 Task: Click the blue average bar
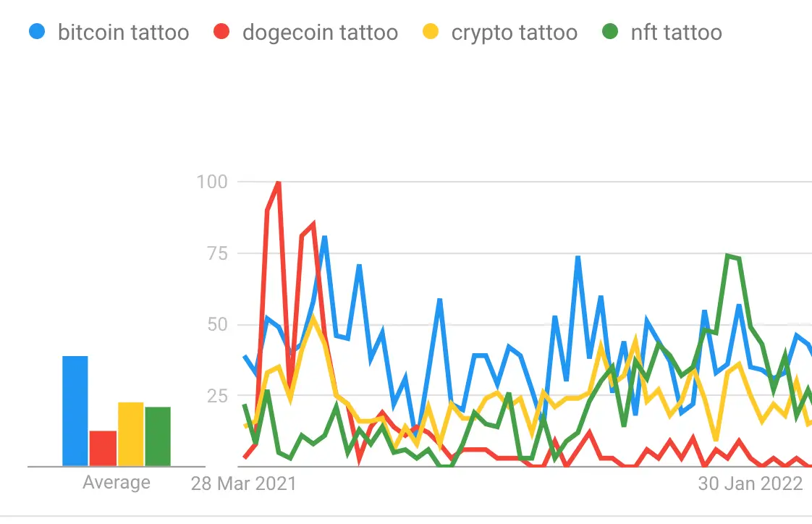(75, 411)
